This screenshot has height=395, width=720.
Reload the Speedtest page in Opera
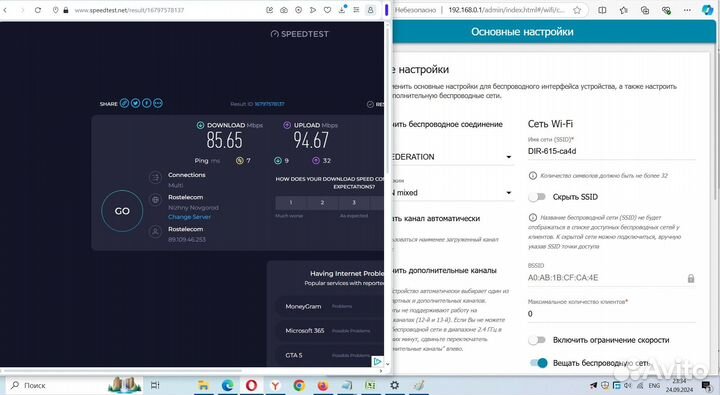[38, 10]
